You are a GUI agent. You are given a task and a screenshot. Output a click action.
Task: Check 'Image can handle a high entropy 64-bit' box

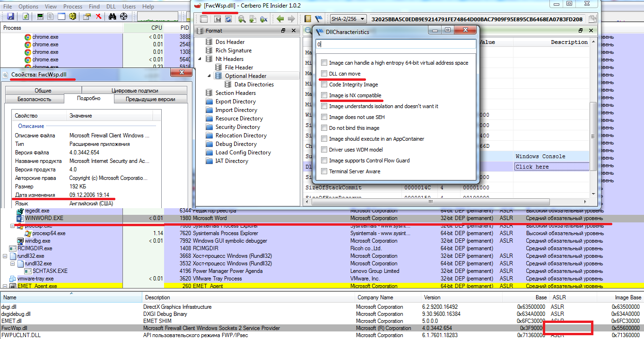coord(324,63)
